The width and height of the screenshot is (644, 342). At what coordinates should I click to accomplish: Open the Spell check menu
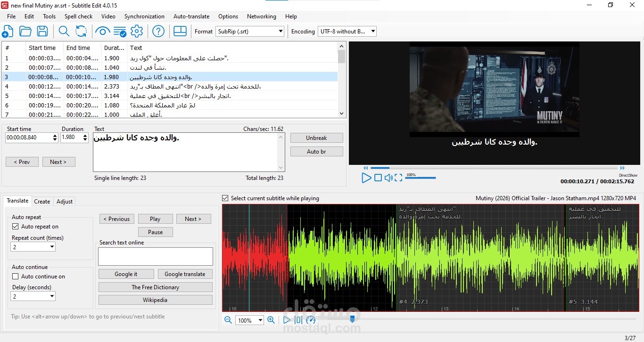pos(78,16)
